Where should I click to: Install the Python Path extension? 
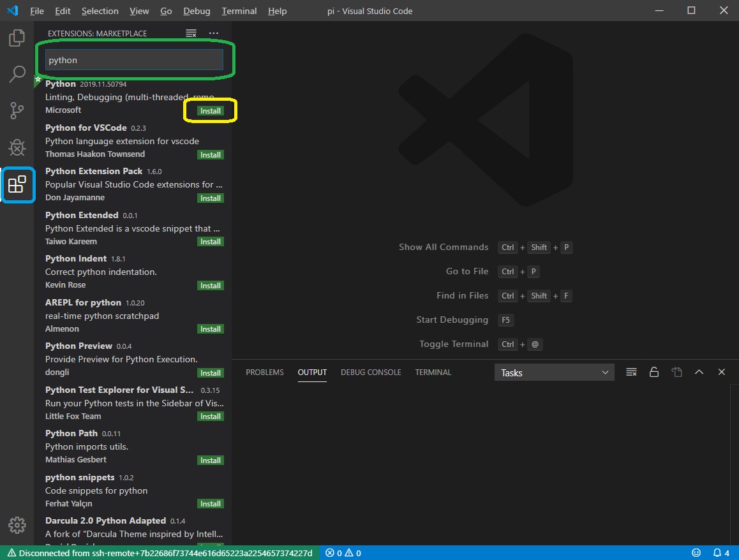210,460
